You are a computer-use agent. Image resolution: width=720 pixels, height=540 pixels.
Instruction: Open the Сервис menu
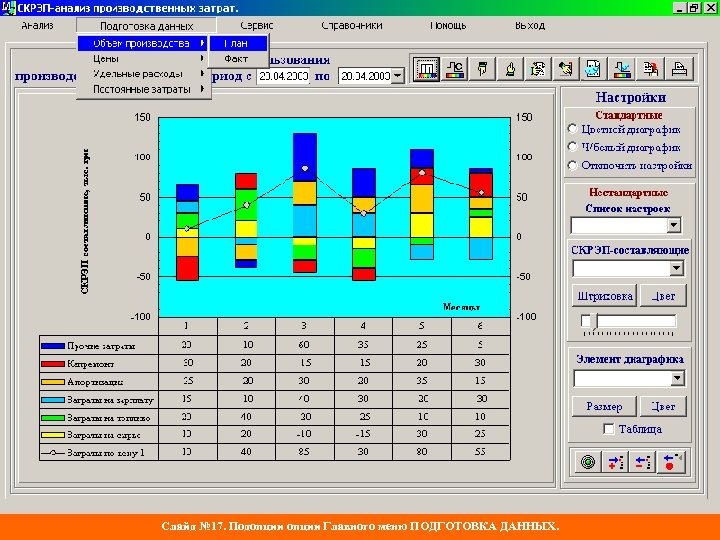coord(257,26)
